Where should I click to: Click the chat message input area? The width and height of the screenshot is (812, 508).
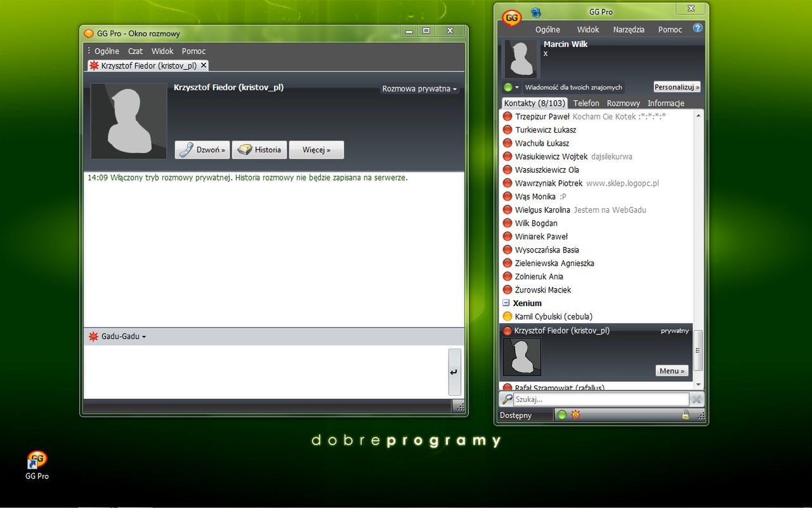[265, 372]
